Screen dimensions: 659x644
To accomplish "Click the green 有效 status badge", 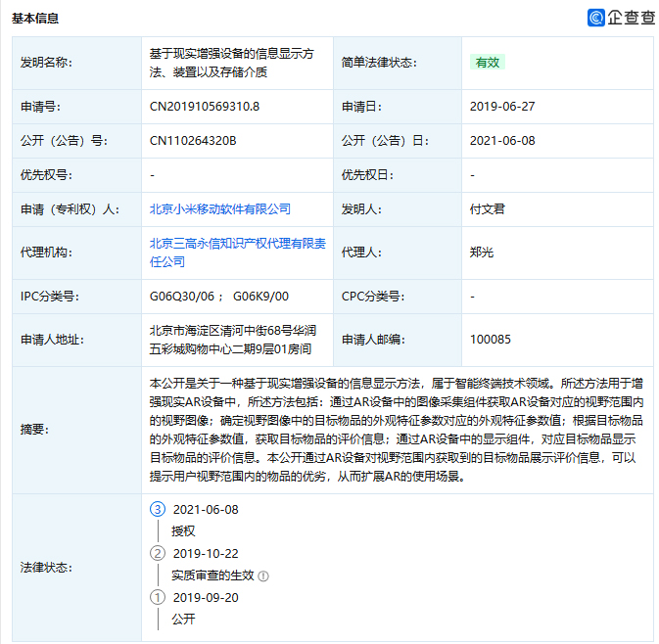I will (x=487, y=62).
